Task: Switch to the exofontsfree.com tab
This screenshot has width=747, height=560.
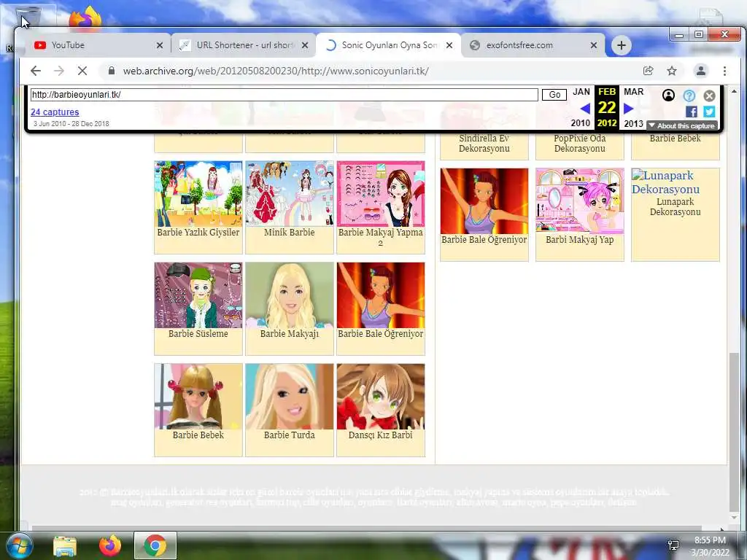Action: pos(533,45)
